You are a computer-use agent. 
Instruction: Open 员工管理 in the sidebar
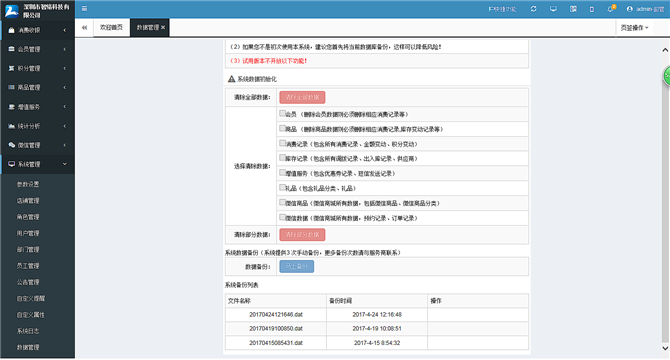point(28,266)
